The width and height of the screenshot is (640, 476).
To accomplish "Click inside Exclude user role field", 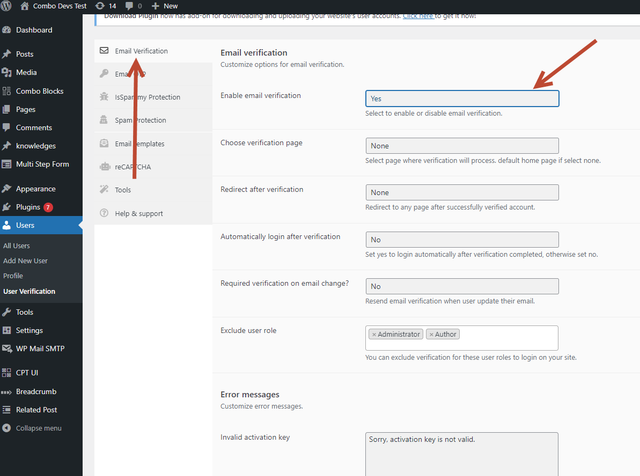I will (462, 338).
